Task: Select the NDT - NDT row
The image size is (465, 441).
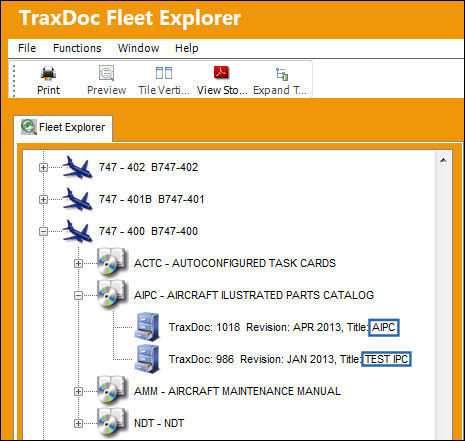Action: (x=159, y=423)
